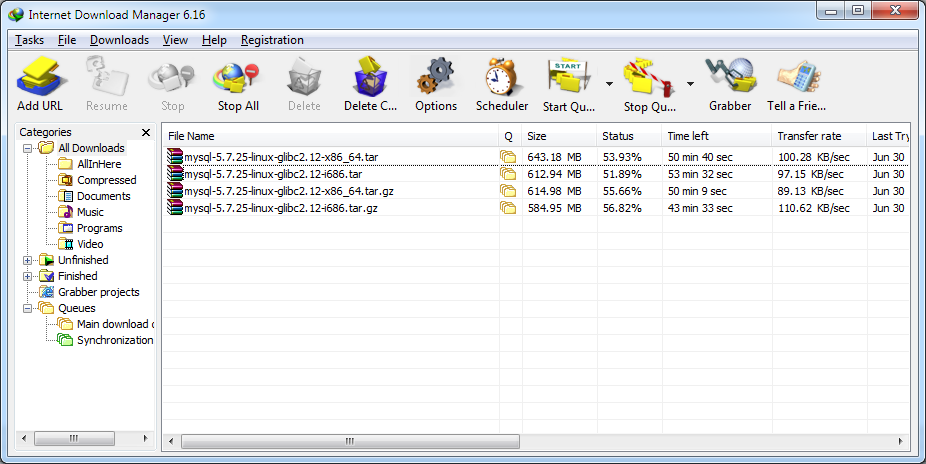Click the Tell a Friend icon
The height and width of the screenshot is (464, 926).
pos(797,77)
